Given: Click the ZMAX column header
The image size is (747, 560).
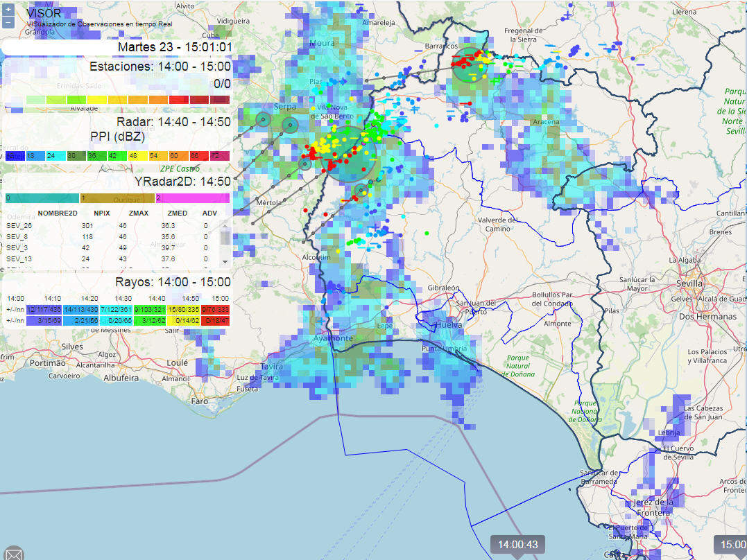Looking at the screenshot, I should (139, 213).
